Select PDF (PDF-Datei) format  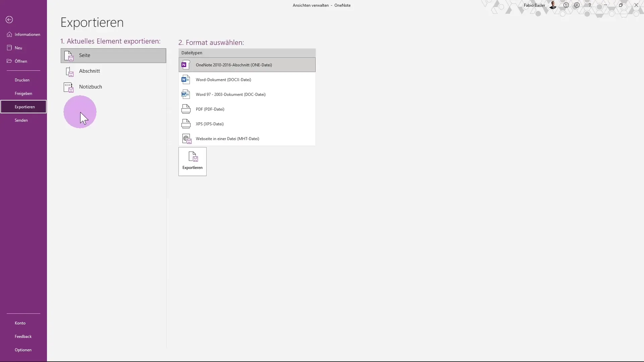pyautogui.click(x=247, y=109)
